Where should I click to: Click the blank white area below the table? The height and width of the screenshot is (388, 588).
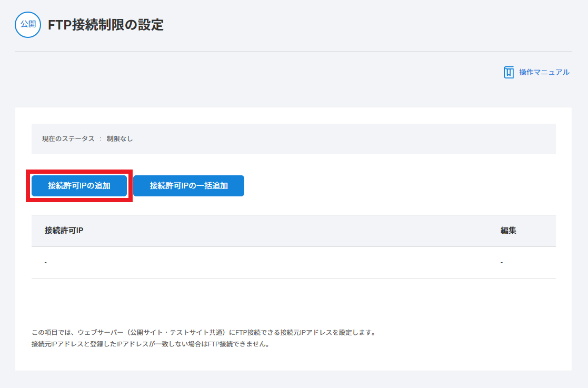293,303
